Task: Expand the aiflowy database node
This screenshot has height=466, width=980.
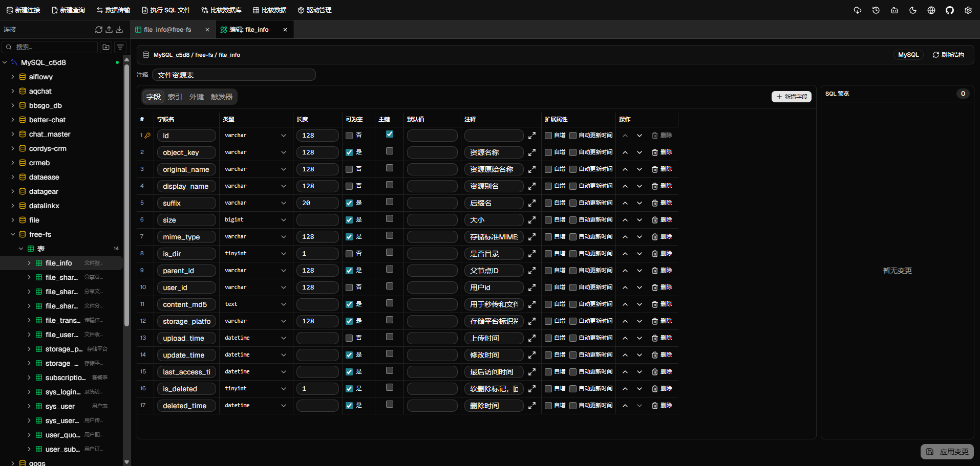Action: tap(13, 77)
